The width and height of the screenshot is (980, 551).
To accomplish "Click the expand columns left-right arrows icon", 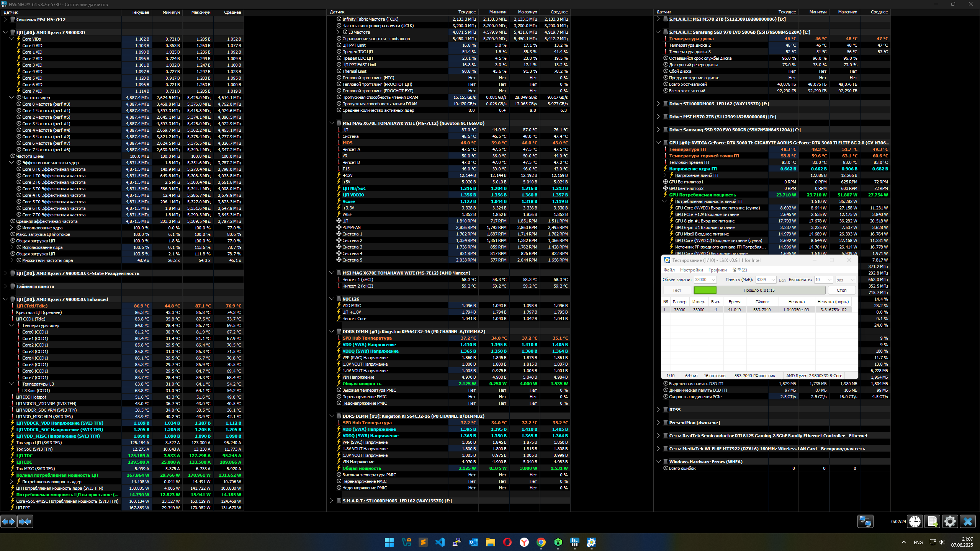I will coord(8,522).
